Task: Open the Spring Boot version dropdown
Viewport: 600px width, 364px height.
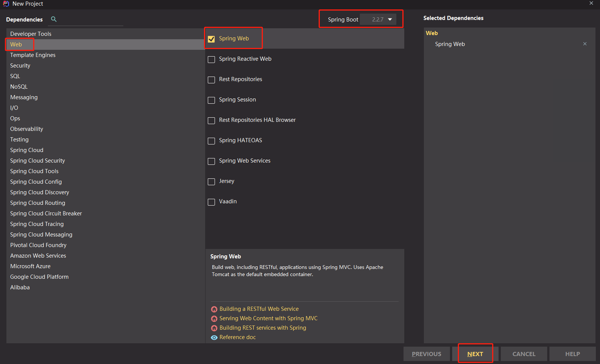Action: (x=378, y=19)
